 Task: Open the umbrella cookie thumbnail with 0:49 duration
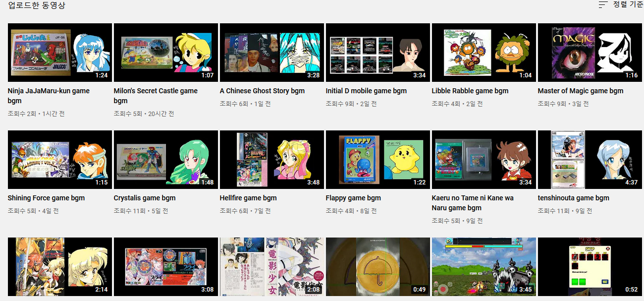pos(378,267)
